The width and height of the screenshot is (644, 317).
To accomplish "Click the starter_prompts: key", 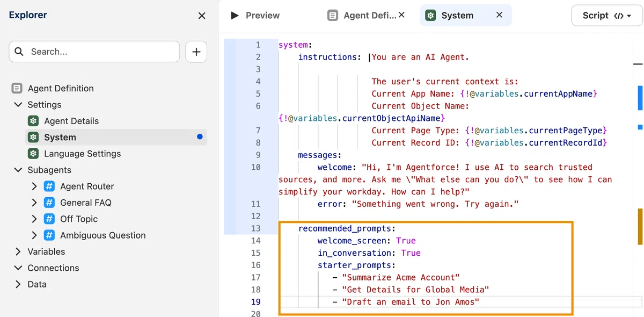I will (356, 265).
